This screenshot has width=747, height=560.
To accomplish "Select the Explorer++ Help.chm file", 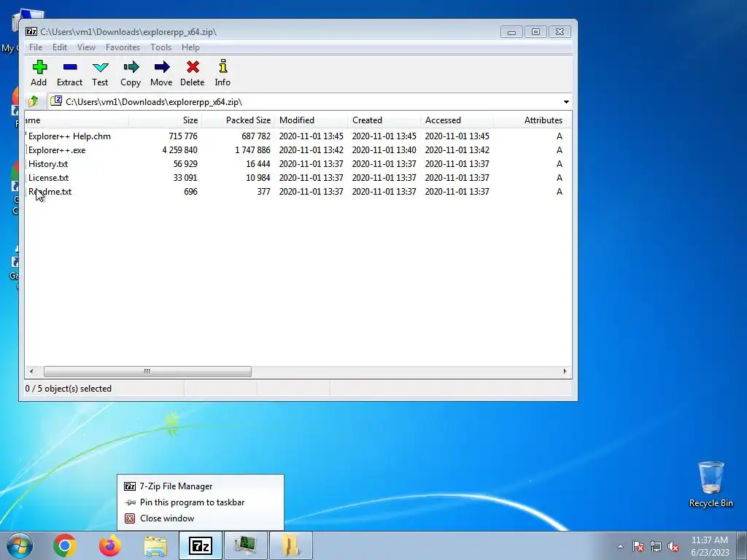I will coord(69,136).
